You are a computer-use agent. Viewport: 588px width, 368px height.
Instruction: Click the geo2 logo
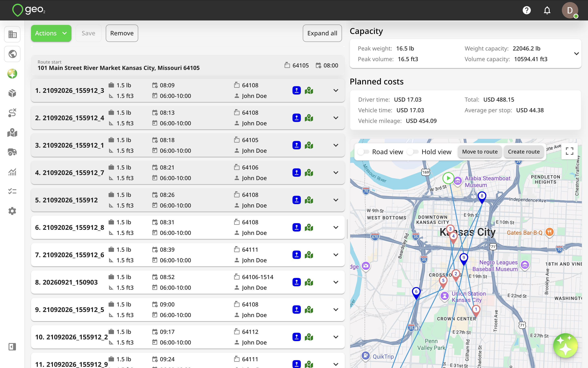(x=29, y=10)
